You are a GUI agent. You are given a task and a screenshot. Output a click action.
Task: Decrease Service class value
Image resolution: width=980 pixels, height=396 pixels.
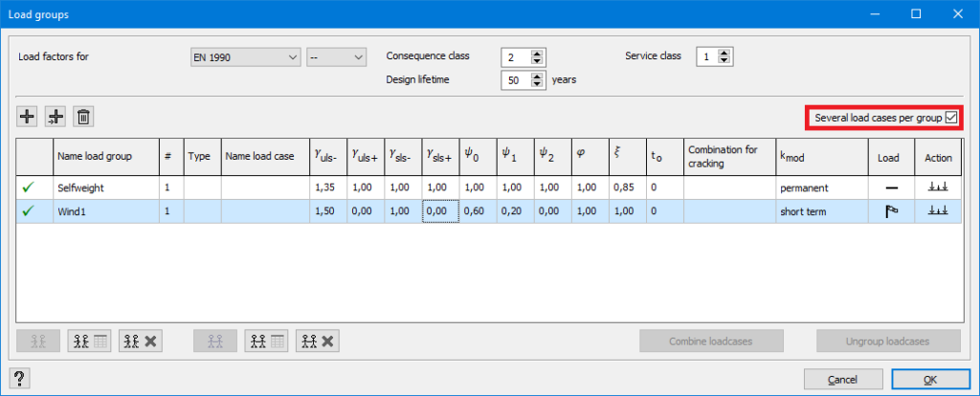click(724, 61)
